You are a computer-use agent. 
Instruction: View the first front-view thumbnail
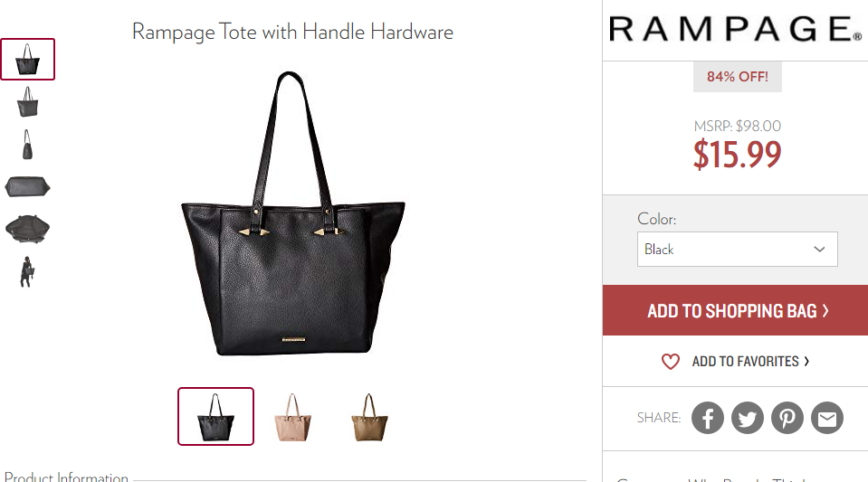pyautogui.click(x=28, y=59)
